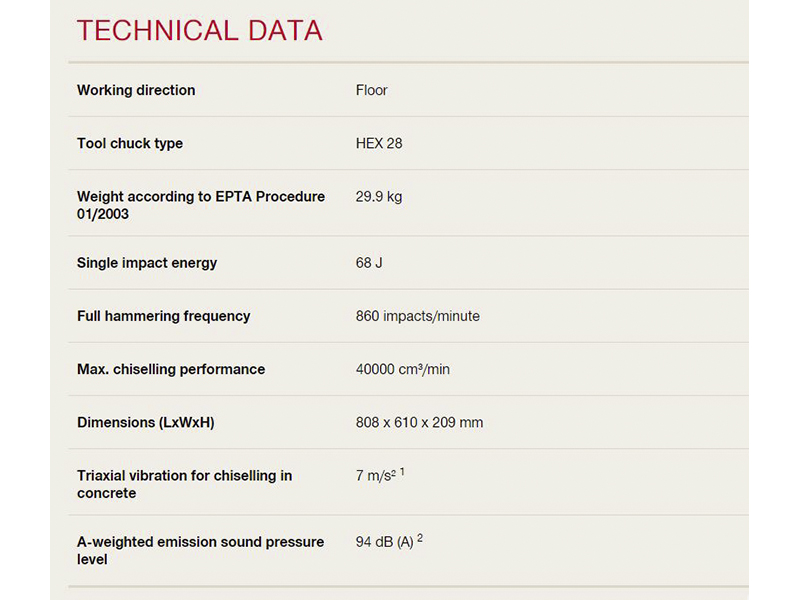800x600 pixels.
Task: Open footnote 1 beside 7 m/s²
Action: 402,471
